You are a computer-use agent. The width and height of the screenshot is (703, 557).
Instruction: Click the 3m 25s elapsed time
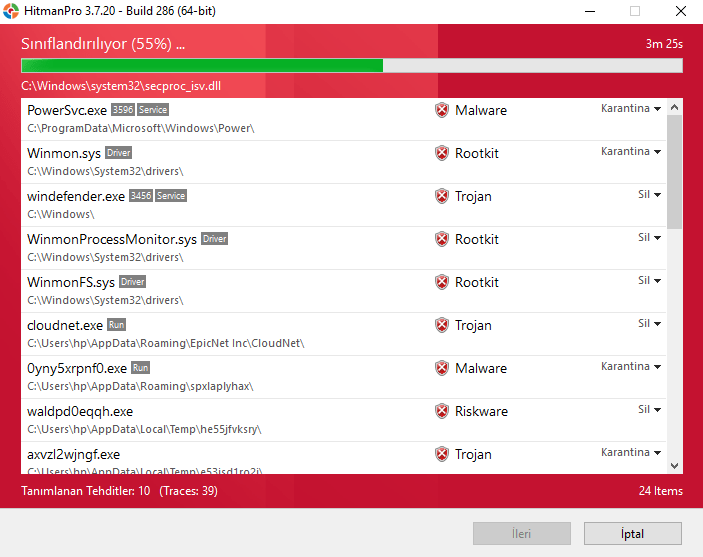[664, 44]
